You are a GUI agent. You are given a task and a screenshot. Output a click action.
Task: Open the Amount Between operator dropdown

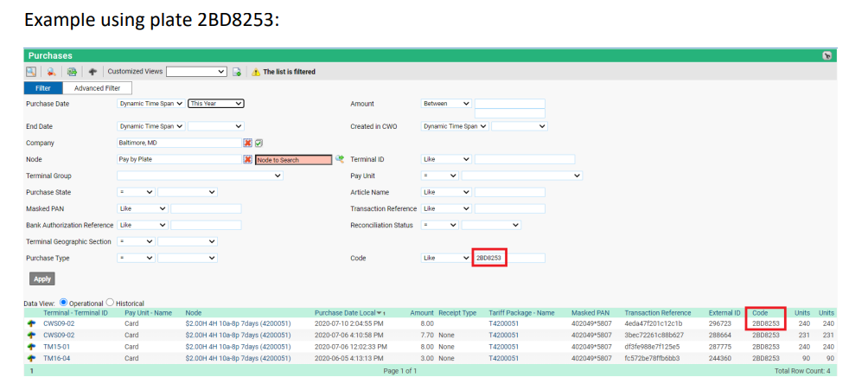click(446, 104)
